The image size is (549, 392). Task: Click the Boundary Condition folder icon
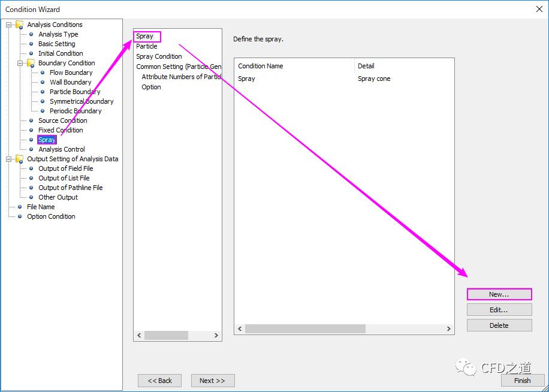[31, 63]
